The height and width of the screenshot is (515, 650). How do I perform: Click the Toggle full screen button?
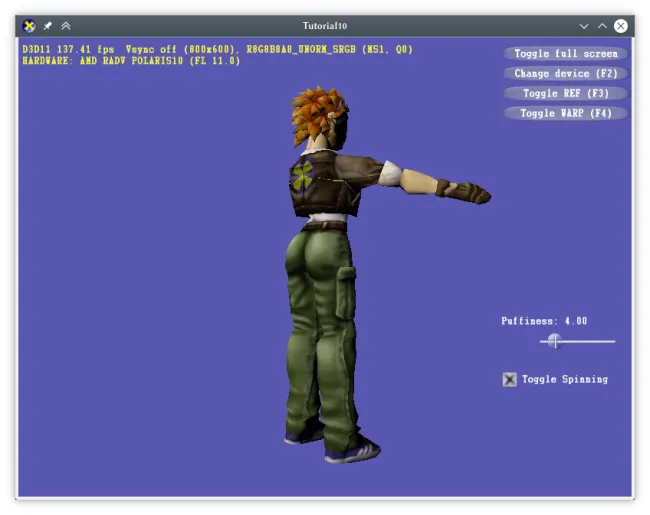(566, 53)
